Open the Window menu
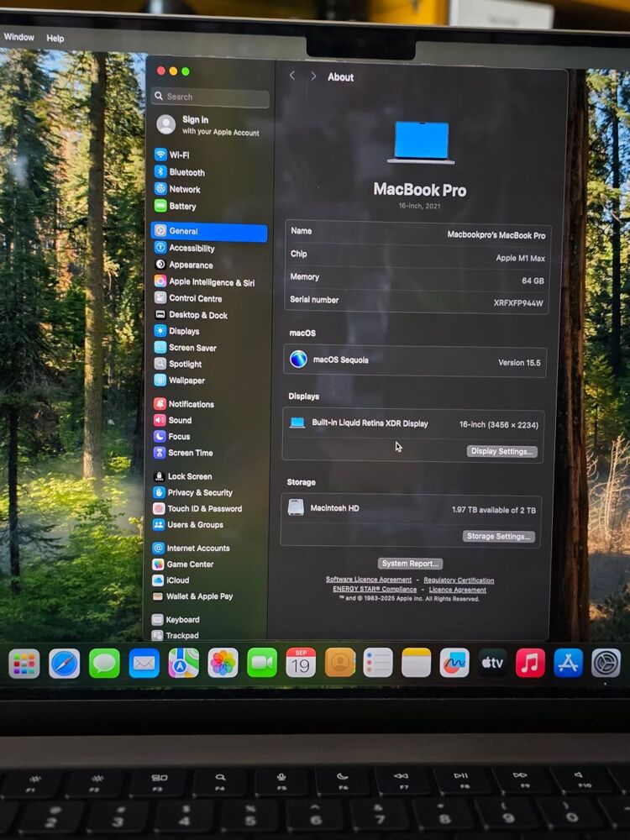This screenshot has height=840, width=630. point(18,37)
